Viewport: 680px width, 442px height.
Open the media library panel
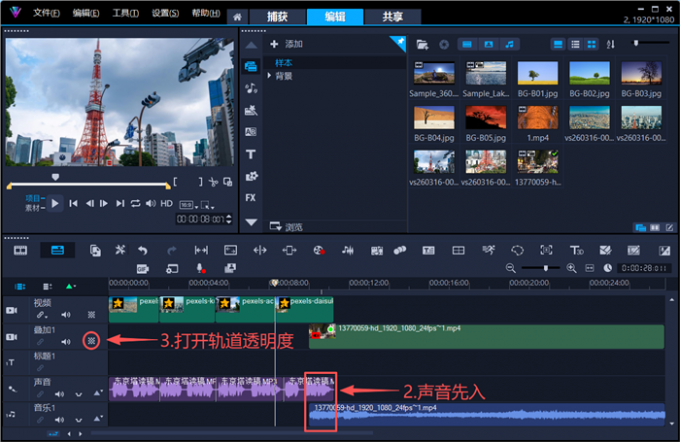point(251,66)
